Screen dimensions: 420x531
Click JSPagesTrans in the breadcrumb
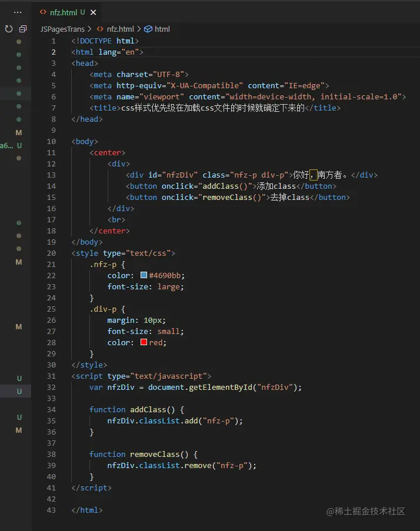pos(62,29)
